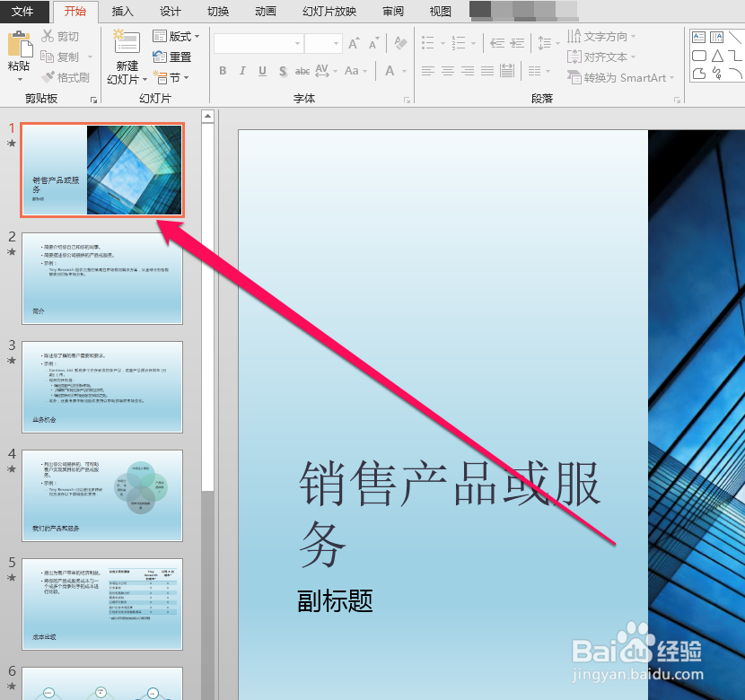Screen dimensions: 745x700
Task: Open the numbering list dropdown arrow
Action: (x=473, y=43)
